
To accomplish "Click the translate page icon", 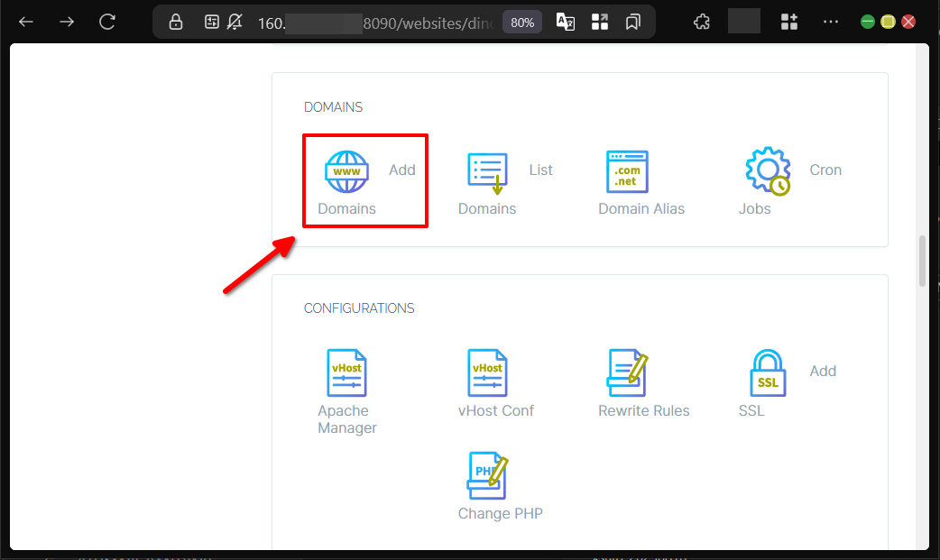I will click(x=566, y=22).
